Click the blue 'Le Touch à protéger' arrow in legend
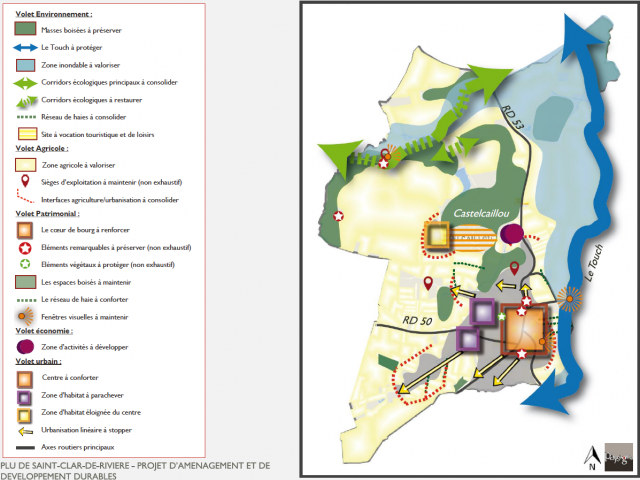This screenshot has width=640, height=480. click(25, 47)
